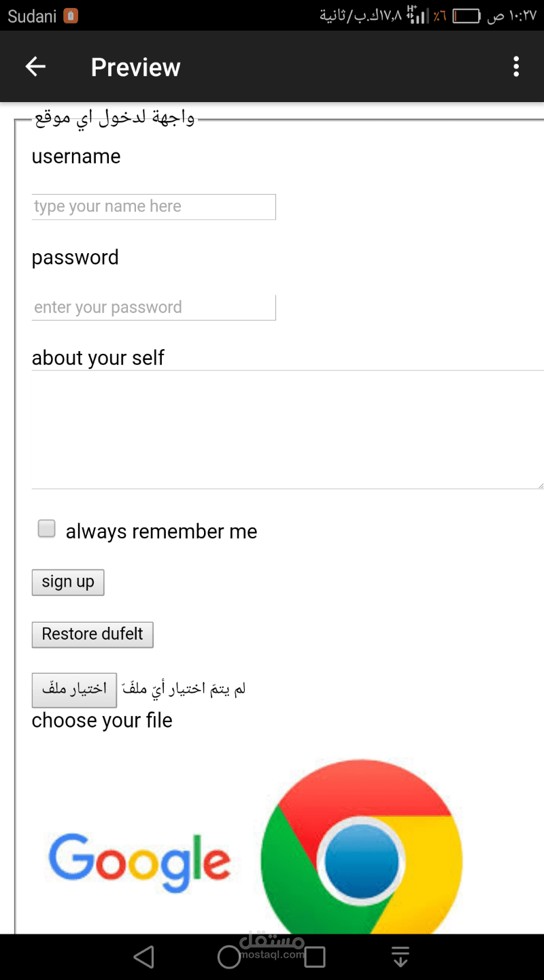This screenshot has height=980, width=544.
Task: Open recent apps with square button
Action: click(315, 957)
